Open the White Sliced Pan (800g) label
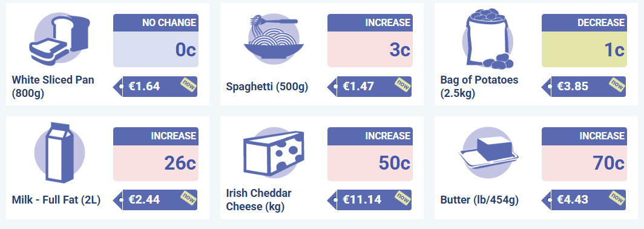This screenshot has height=229, width=644. (x=53, y=87)
